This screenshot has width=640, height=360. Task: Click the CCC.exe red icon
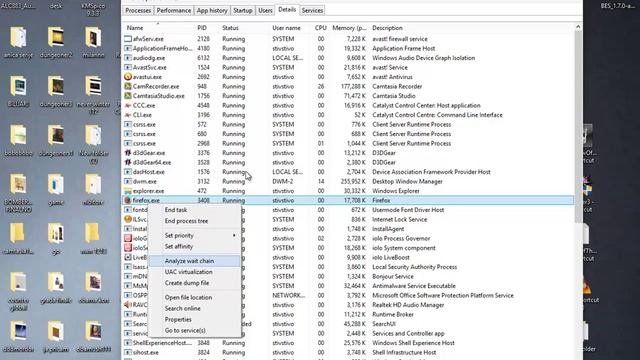pos(128,105)
